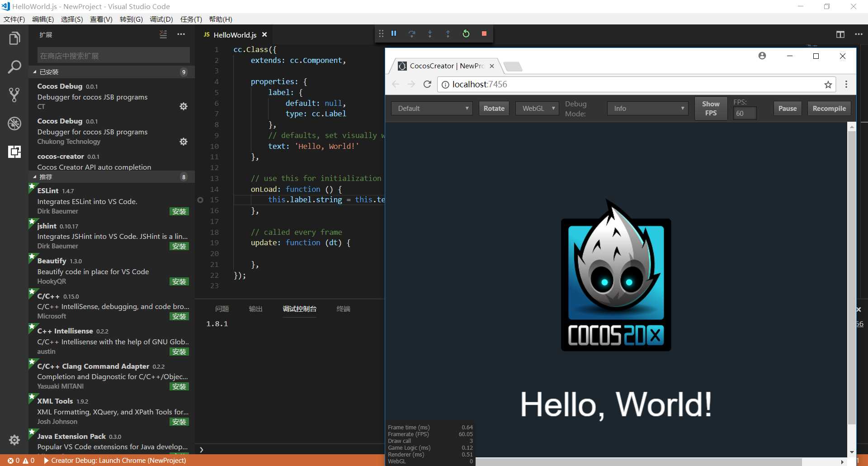Click Step Over in debug toolbar

pyautogui.click(x=412, y=33)
